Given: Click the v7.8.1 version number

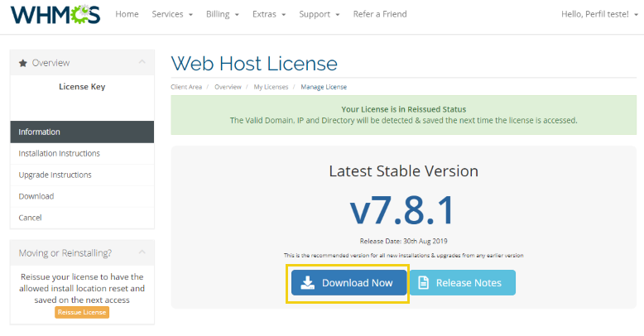Looking at the screenshot, I should coord(402,210).
